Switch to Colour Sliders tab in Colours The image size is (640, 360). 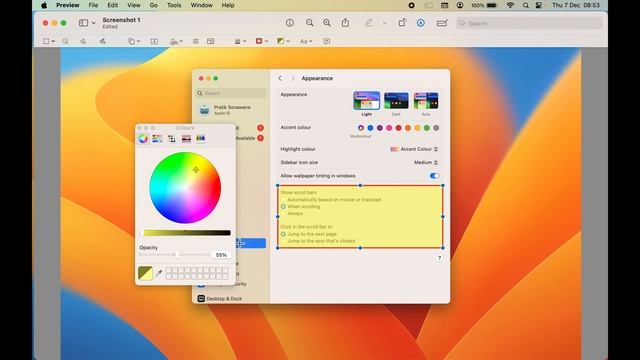157,139
